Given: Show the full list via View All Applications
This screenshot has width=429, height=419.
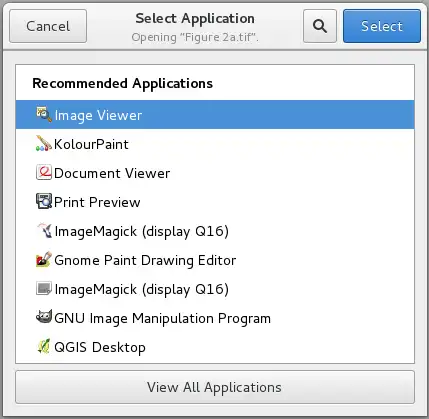Looking at the screenshot, I should point(215,387).
